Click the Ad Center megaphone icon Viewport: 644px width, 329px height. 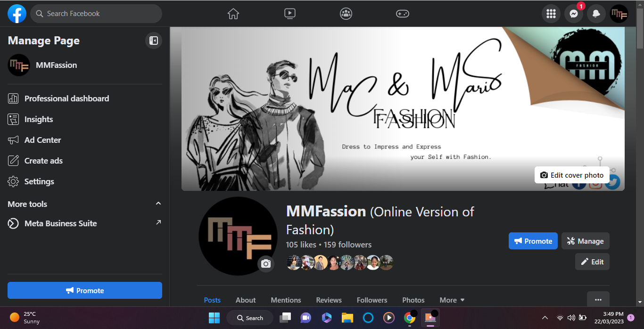click(x=13, y=140)
